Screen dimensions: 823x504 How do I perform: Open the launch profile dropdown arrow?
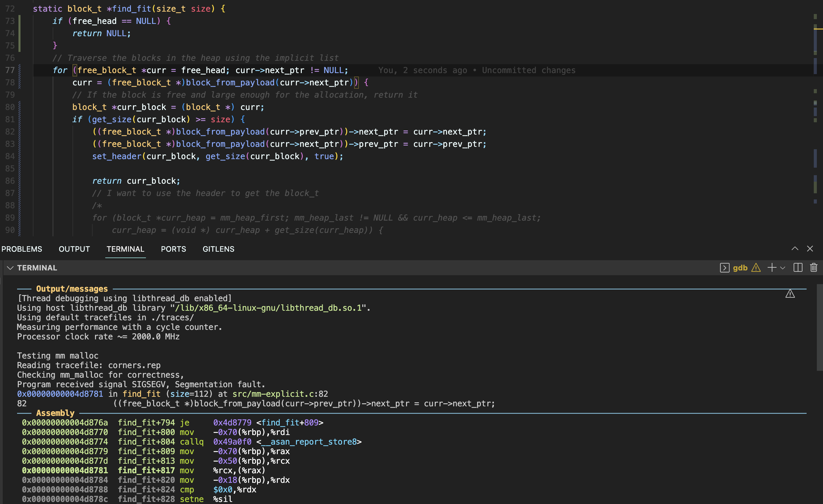783,268
